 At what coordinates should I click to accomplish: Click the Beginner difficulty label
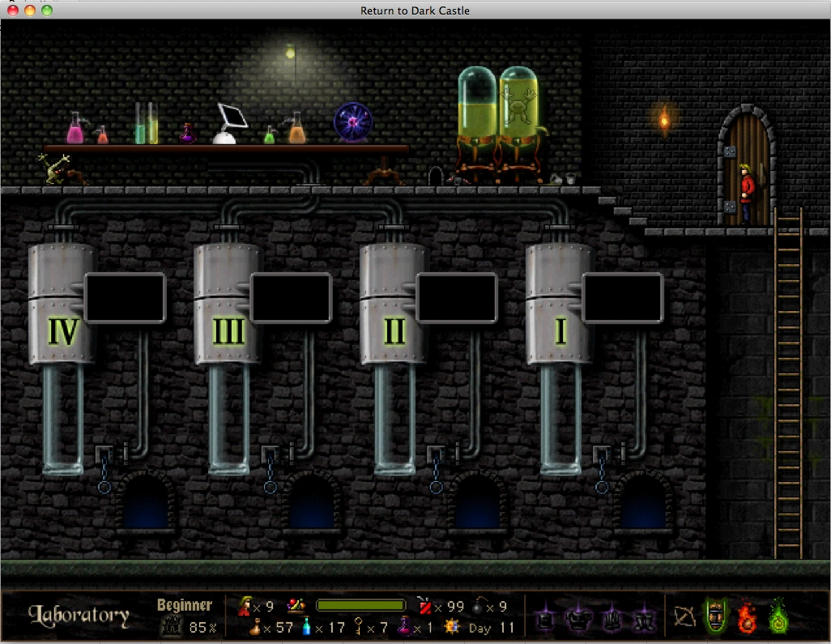(185, 604)
